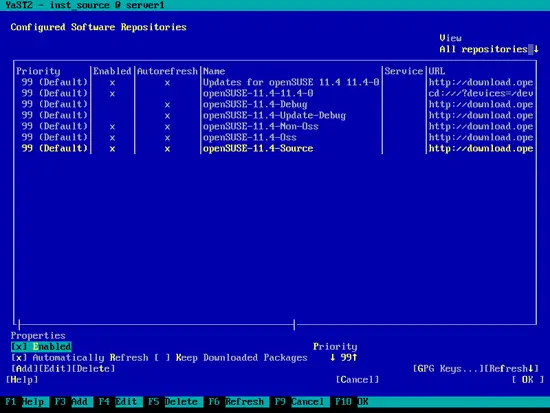Click the [Add] button
This screenshot has height=413, width=550.
click(24, 369)
